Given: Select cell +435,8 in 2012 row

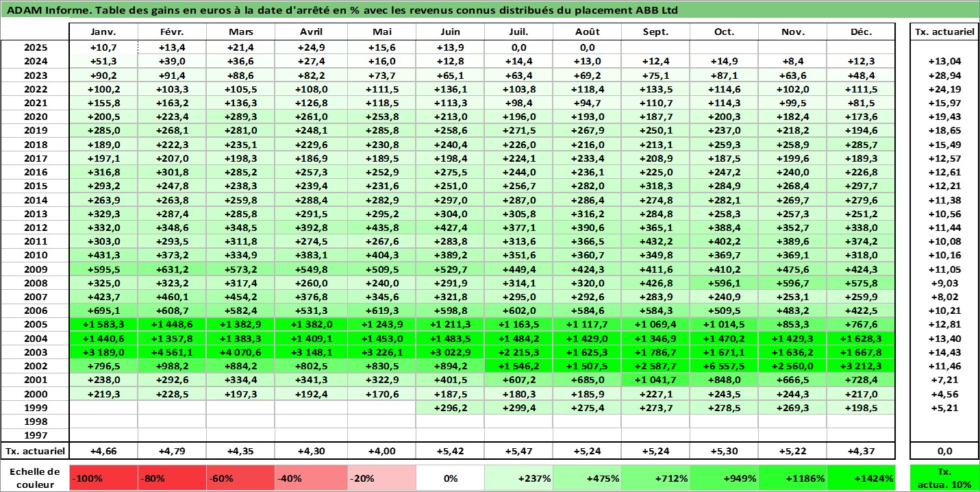Looking at the screenshot, I should point(381,227).
